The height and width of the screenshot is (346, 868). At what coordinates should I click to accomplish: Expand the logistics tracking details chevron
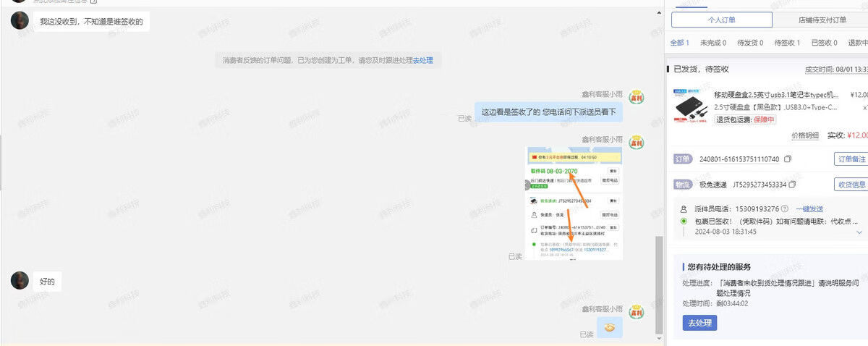pyautogui.click(x=859, y=232)
